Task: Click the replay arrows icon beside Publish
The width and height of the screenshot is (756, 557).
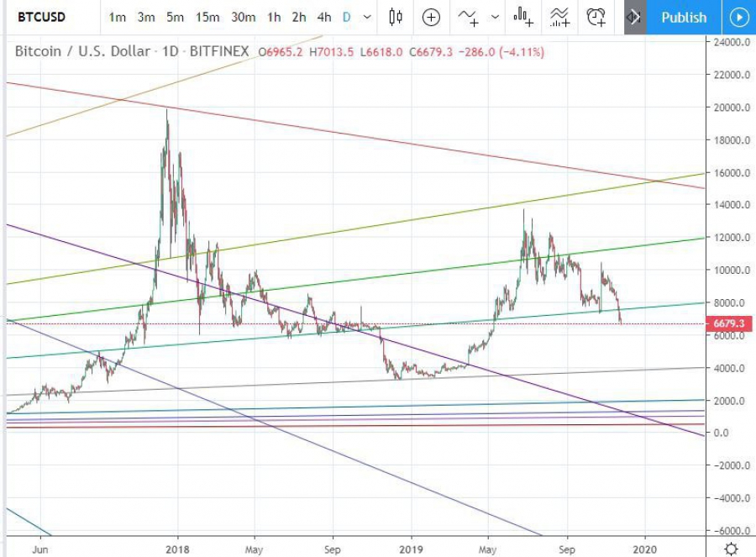Action: tap(634, 18)
